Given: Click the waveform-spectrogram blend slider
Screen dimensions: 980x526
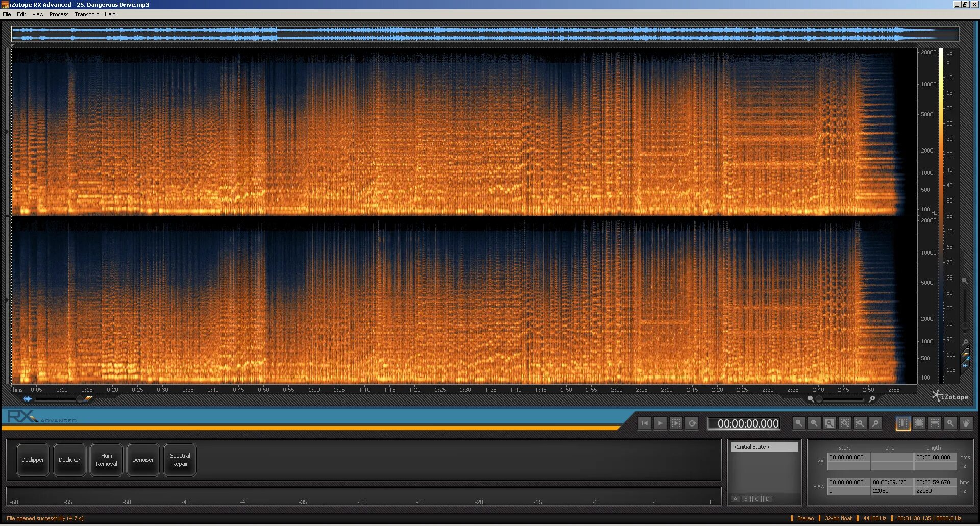Looking at the screenshot, I should pos(59,399).
